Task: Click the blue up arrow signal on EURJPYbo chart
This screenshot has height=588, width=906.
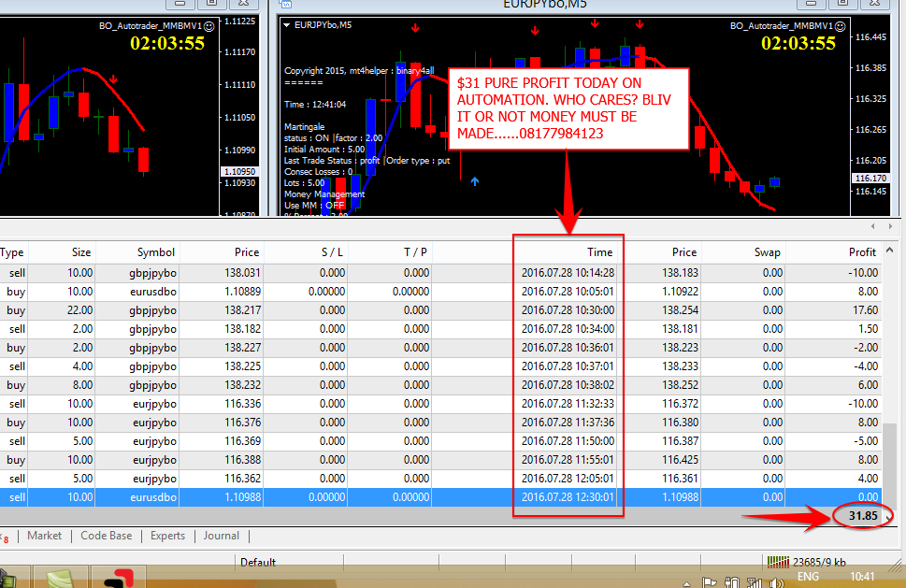Action: [x=474, y=181]
